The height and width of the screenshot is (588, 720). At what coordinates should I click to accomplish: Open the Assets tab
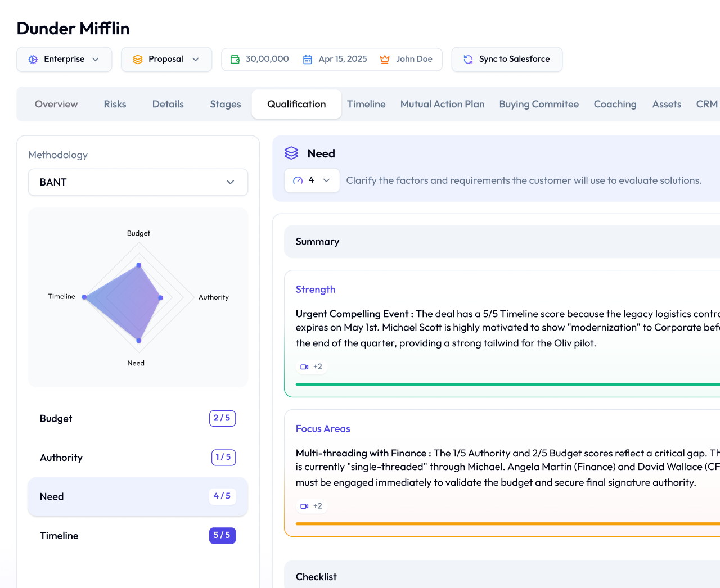[667, 104]
